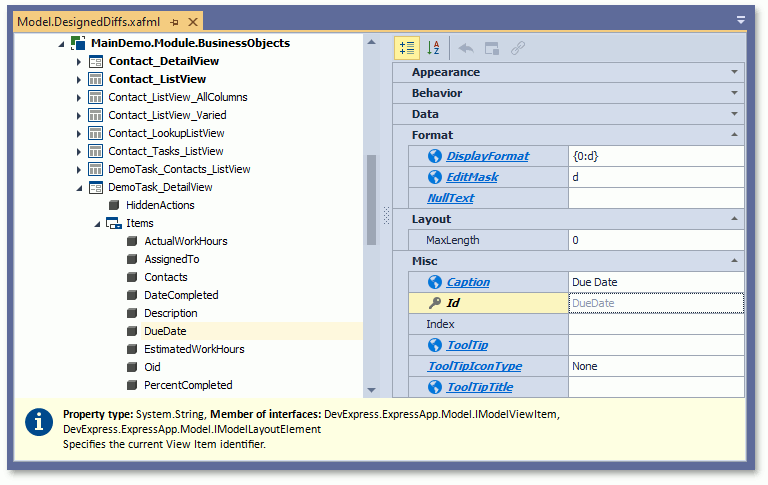Click the Alphabetical sort toolbar icon

coord(433,48)
